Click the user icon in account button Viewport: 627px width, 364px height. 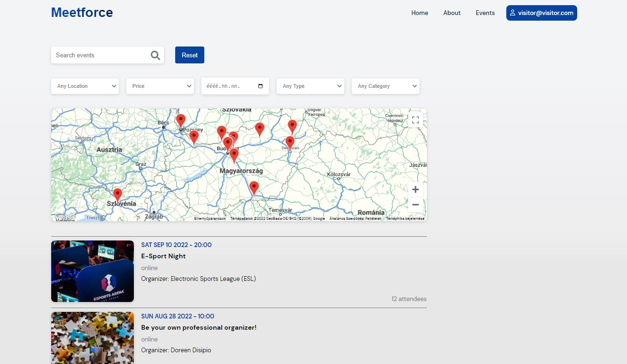coord(512,13)
